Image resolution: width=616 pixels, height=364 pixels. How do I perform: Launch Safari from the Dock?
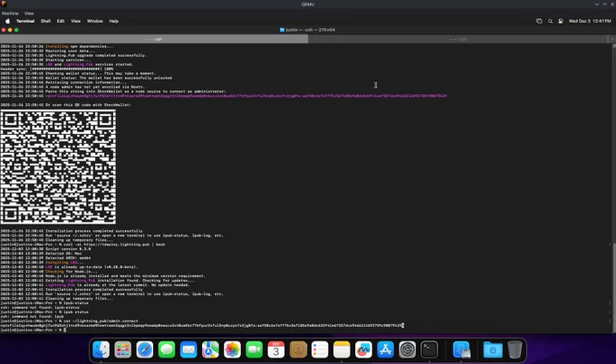(145, 350)
